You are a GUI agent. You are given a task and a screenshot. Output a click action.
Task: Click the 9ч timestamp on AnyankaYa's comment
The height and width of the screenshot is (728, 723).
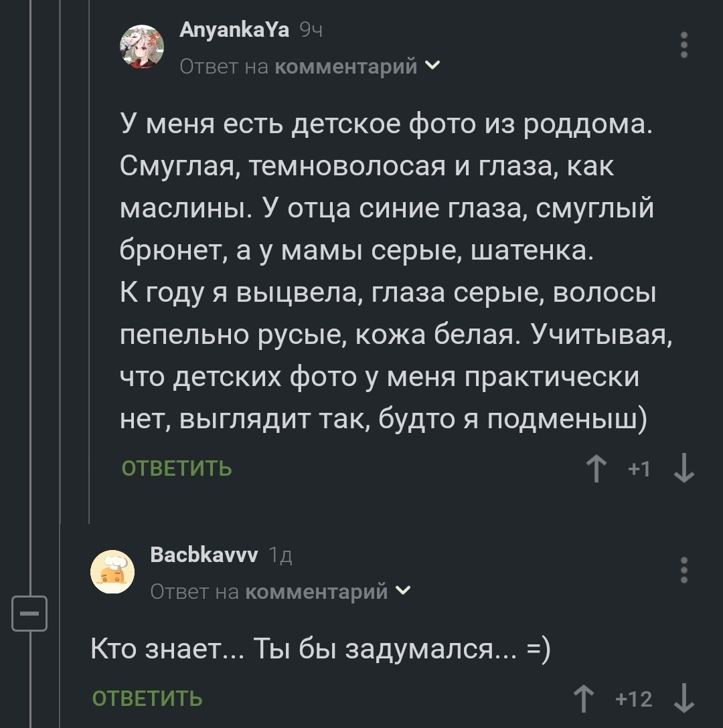click(311, 30)
